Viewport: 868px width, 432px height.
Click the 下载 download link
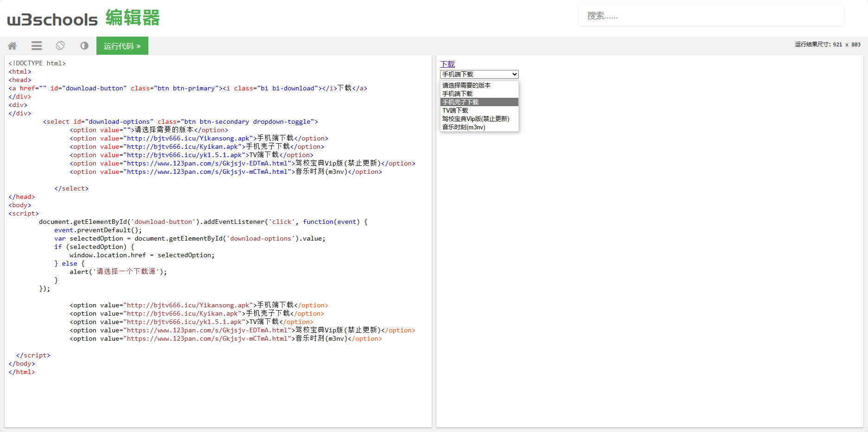click(x=447, y=64)
